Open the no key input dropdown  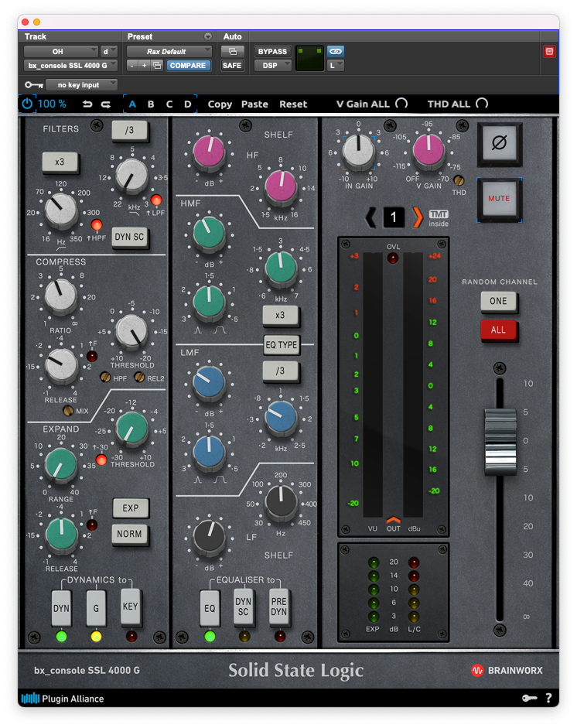(x=81, y=85)
